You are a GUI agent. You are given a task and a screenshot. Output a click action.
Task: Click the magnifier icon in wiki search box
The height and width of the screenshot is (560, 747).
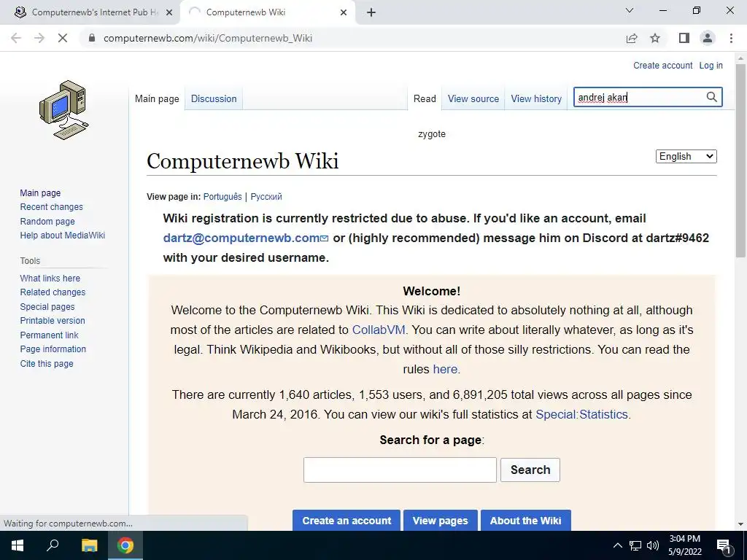(x=711, y=97)
